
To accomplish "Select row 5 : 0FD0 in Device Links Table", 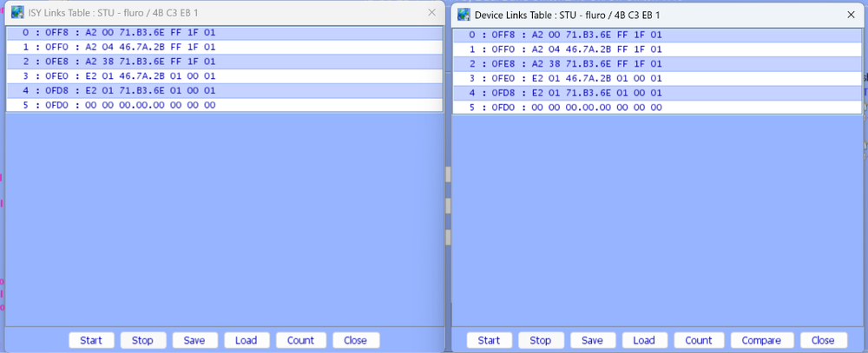I will coord(657,107).
